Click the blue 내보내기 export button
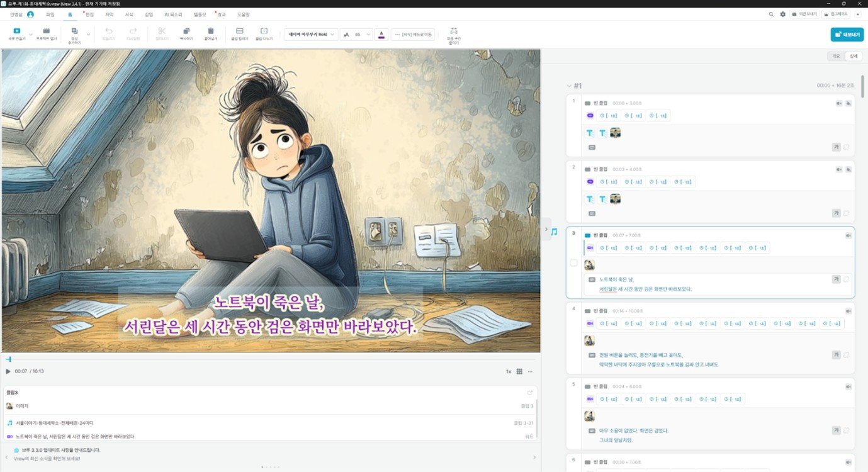 coord(847,35)
